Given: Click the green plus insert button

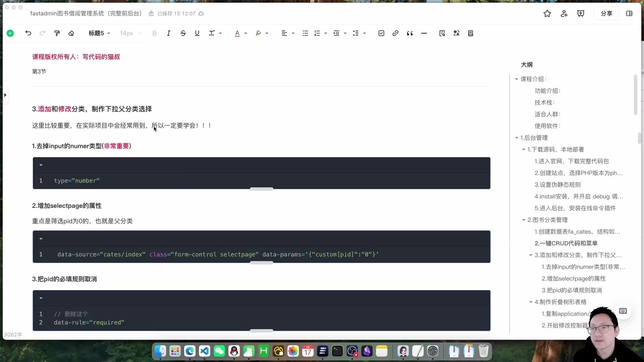Looking at the screenshot, I should (10, 33).
